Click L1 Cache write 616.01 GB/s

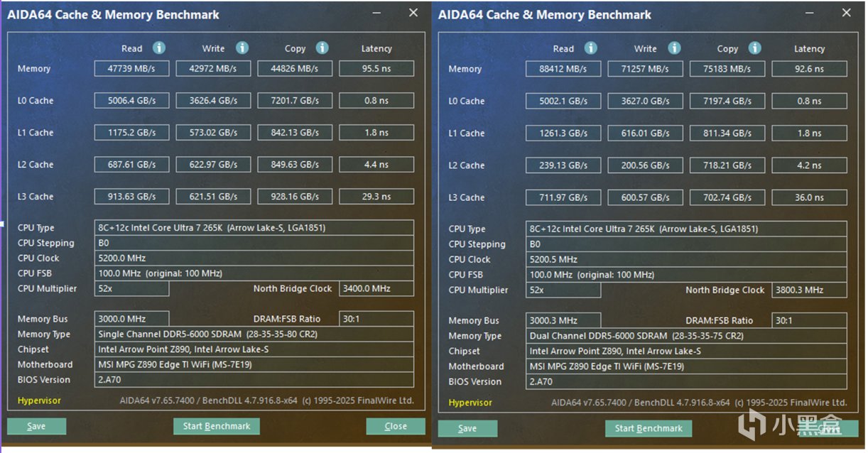point(645,133)
